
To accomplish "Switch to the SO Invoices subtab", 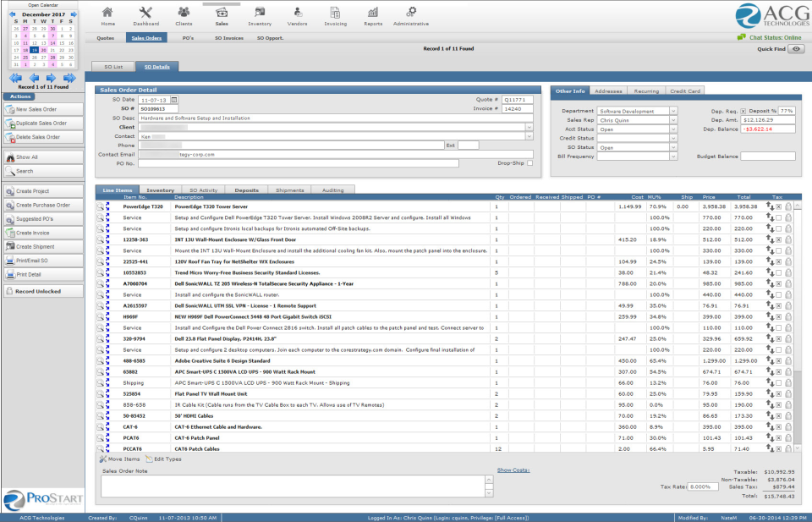I will [x=229, y=38].
